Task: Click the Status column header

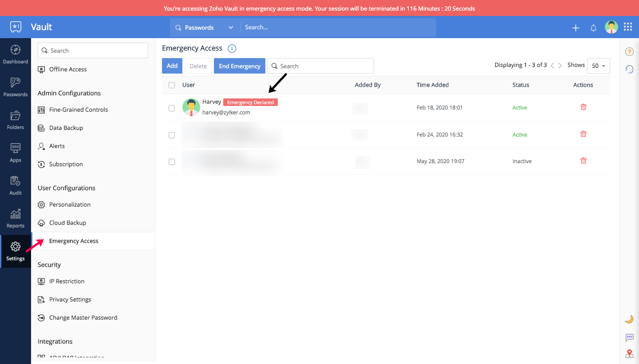Action: click(521, 85)
